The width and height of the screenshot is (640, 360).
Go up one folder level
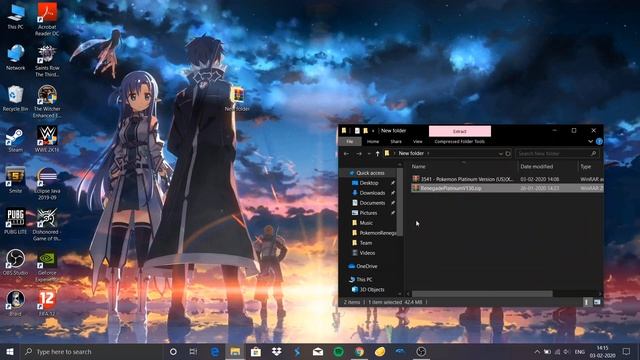point(378,153)
